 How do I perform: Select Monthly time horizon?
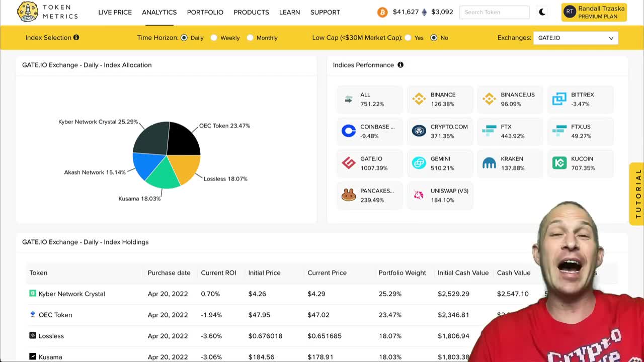[x=250, y=38]
